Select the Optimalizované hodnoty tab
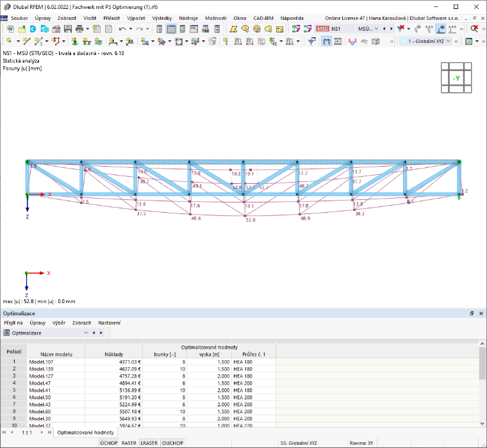This screenshot has width=487, height=448. click(85, 433)
